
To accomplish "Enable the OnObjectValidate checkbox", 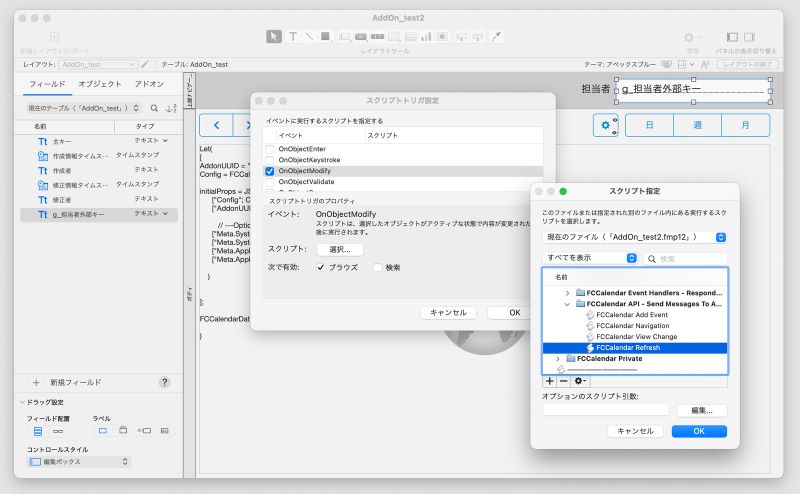I will [270, 182].
